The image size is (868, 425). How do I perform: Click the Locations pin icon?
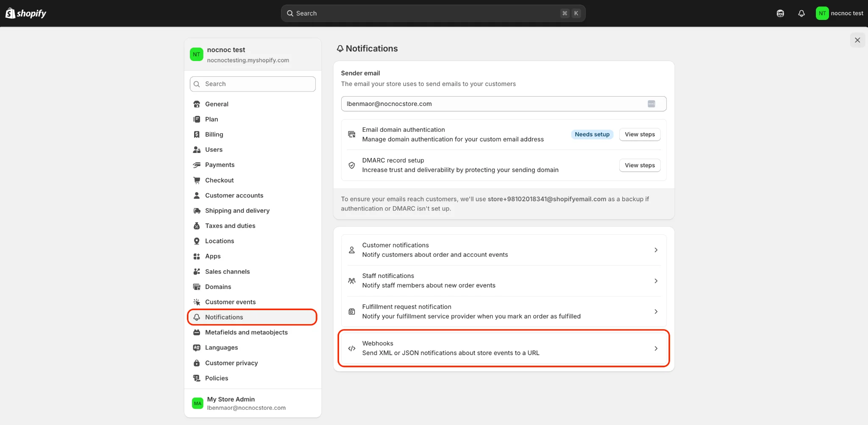(x=197, y=241)
